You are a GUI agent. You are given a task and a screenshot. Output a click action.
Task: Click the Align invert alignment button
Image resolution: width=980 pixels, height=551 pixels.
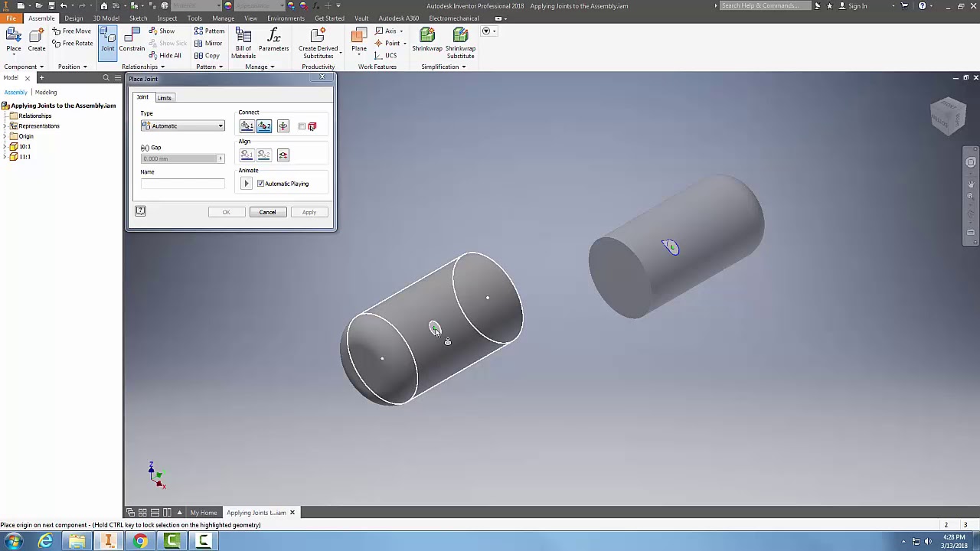pyautogui.click(x=283, y=155)
